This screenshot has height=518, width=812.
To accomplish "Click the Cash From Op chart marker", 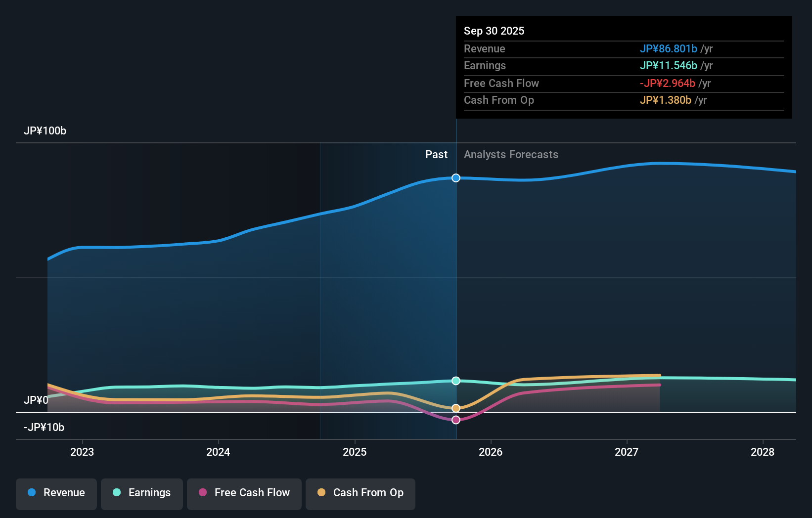I will tap(455, 408).
